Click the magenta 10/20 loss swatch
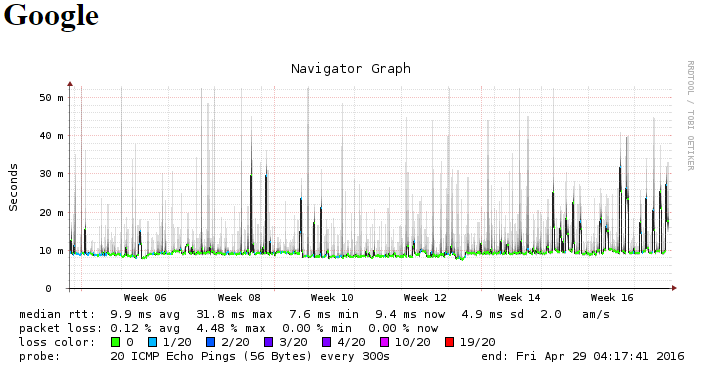706x369 pixels. click(x=385, y=342)
